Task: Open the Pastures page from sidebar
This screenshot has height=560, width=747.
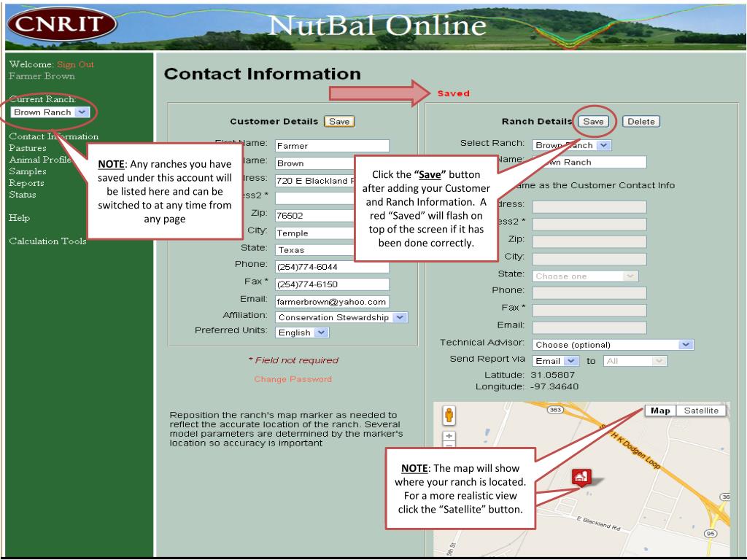Action: [28, 148]
